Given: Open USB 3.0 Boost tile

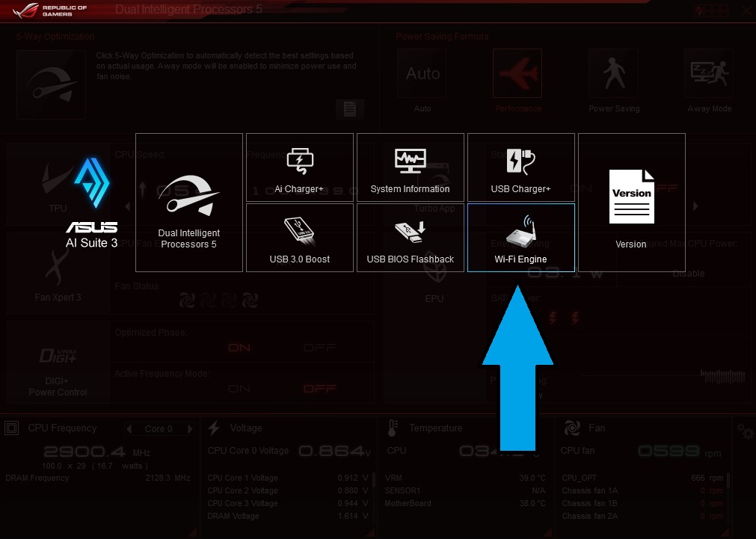Looking at the screenshot, I should point(299,238).
